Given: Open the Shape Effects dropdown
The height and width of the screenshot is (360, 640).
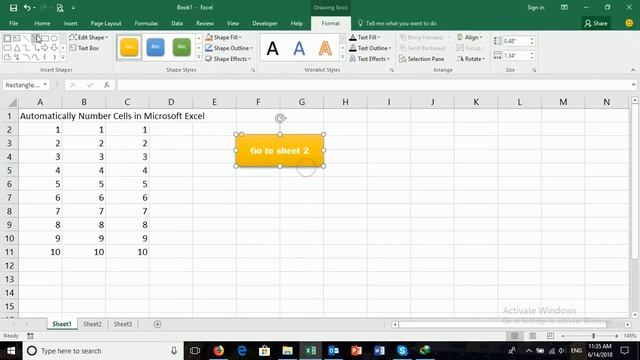Looking at the screenshot, I should click(x=228, y=59).
